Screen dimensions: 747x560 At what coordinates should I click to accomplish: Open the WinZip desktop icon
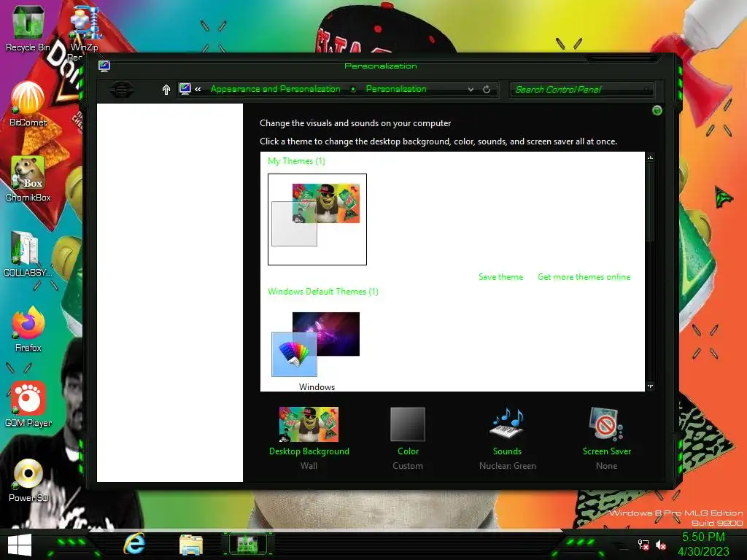(x=85, y=28)
